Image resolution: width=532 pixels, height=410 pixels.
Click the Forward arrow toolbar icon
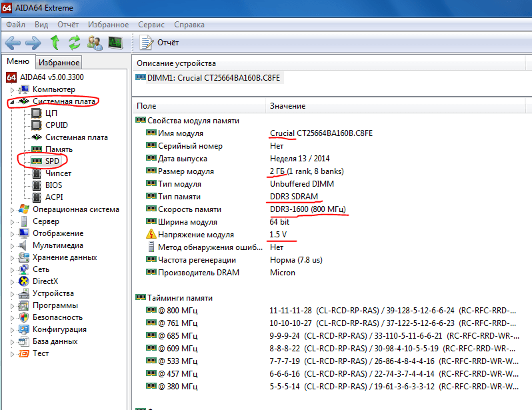pyautogui.click(x=33, y=43)
